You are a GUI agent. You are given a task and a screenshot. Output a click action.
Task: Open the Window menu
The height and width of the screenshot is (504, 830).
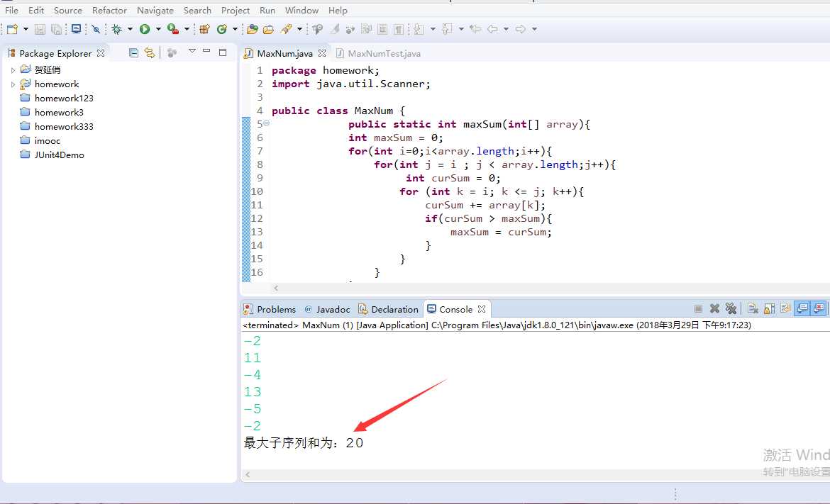(x=301, y=10)
